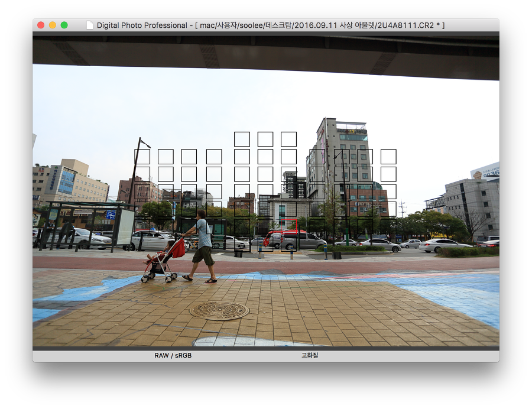Screen dimensions: 532x409
Task: Minimize the window with the yellow button
Action: click(53, 25)
